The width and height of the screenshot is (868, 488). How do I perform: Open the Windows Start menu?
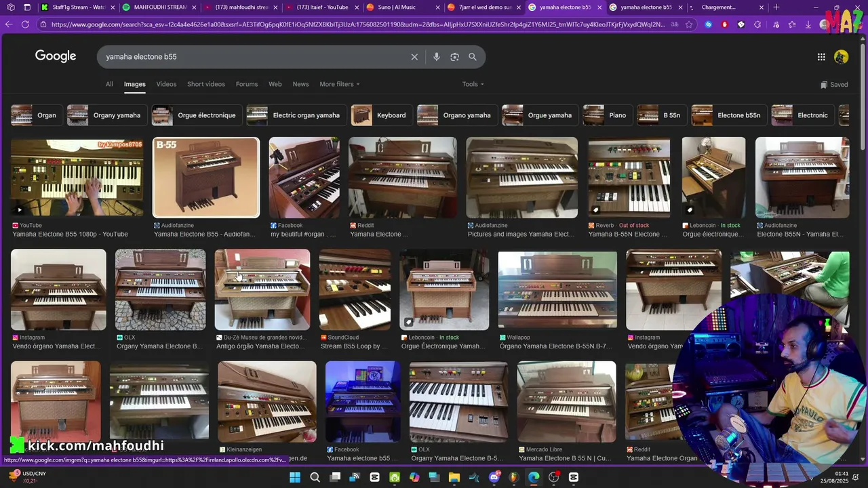pos(295,477)
